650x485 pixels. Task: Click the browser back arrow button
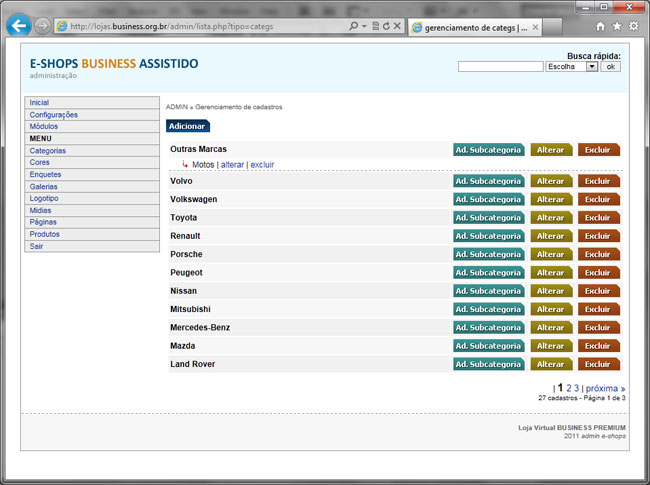coord(18,26)
